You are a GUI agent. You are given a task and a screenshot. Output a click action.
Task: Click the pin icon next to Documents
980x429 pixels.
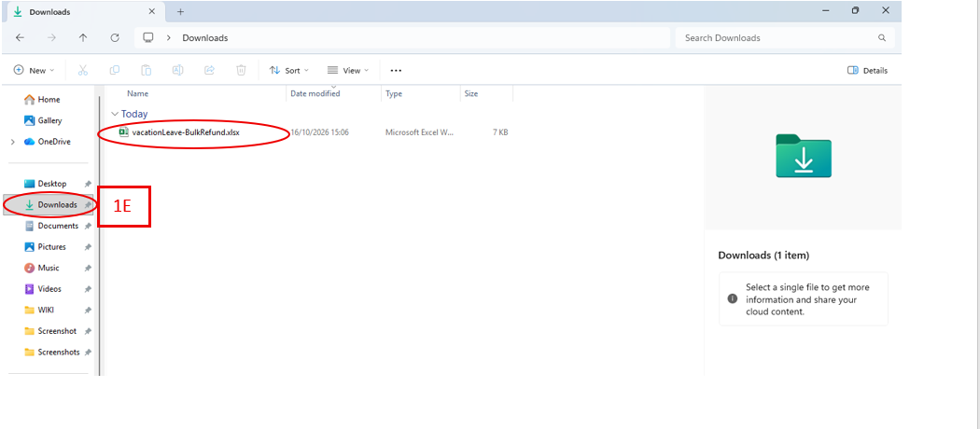click(88, 226)
